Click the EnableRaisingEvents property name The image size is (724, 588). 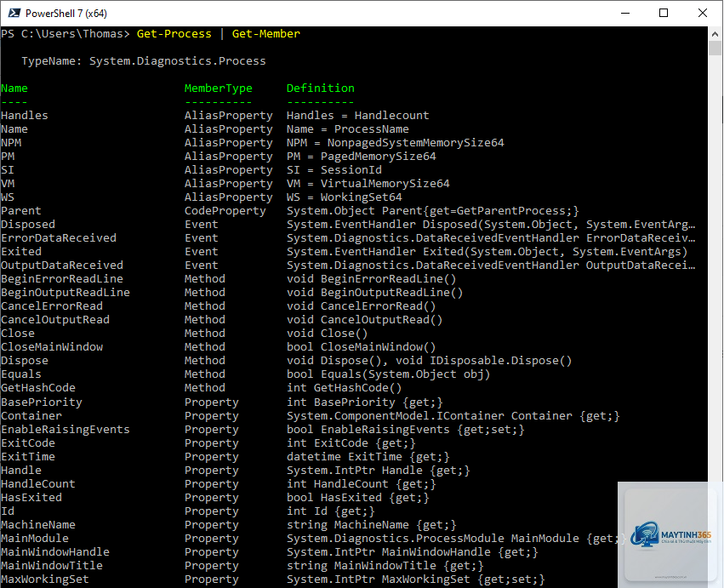tap(66, 430)
